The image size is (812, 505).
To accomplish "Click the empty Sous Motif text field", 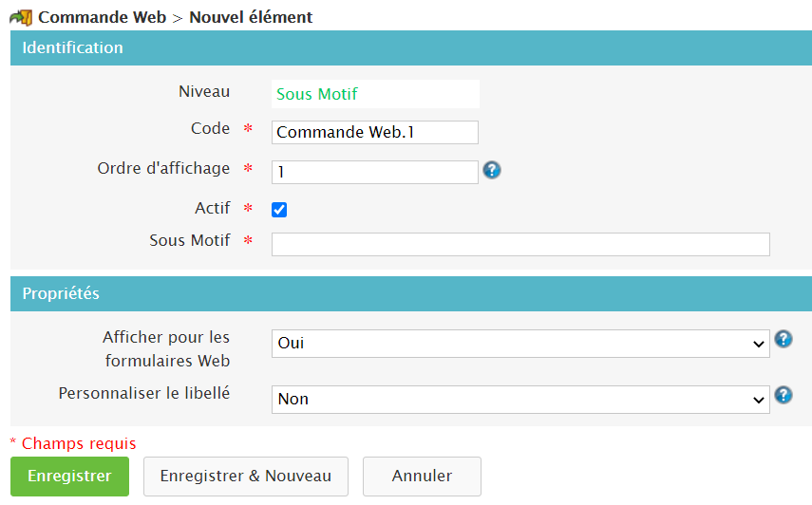I will tap(520, 244).
